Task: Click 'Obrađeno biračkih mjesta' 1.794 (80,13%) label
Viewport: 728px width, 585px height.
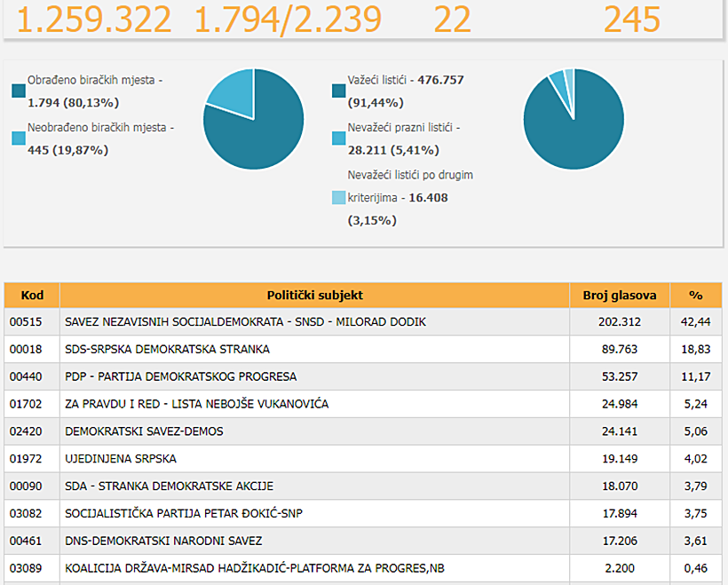Action: 95,91
